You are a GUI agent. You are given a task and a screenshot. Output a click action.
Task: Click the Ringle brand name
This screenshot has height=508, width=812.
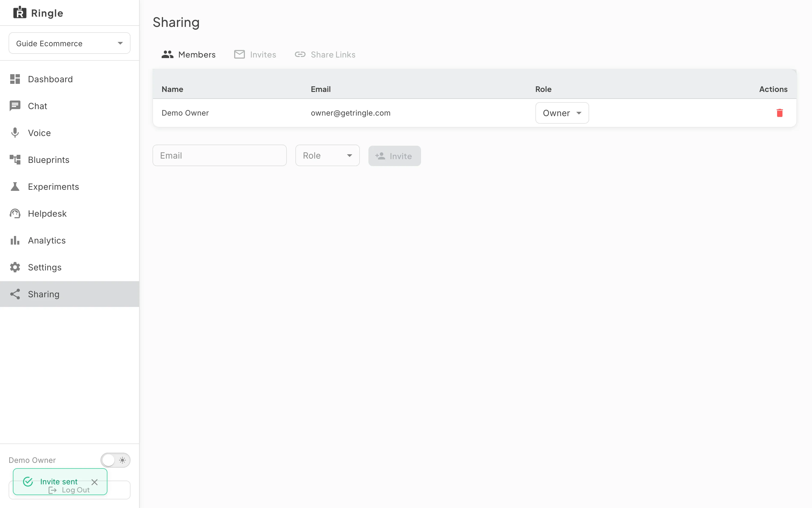pos(47,13)
